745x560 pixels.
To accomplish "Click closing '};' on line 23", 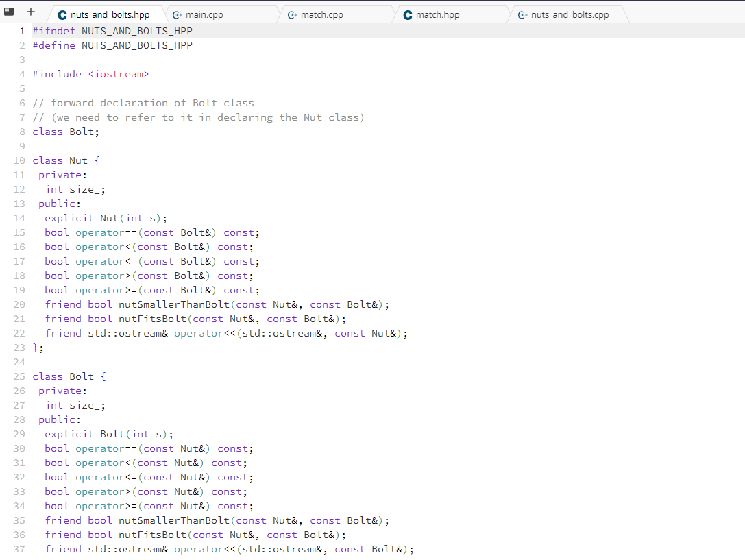I will pyautogui.click(x=38, y=348).
